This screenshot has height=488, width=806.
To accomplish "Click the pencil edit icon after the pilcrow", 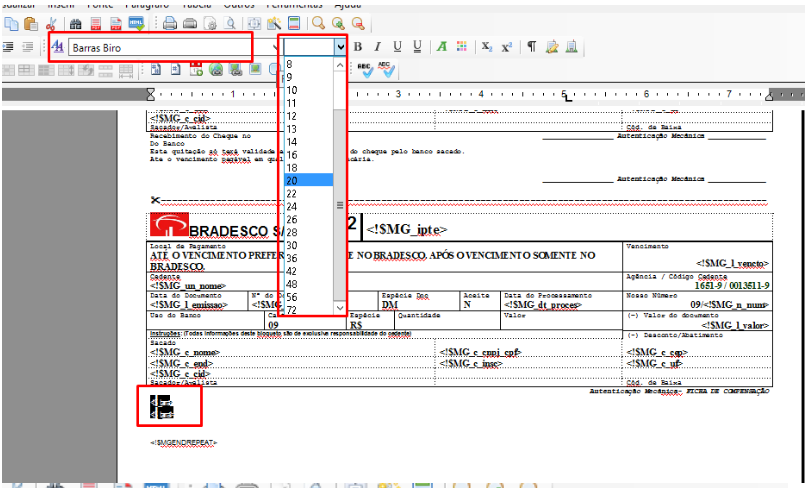I will 552,47.
